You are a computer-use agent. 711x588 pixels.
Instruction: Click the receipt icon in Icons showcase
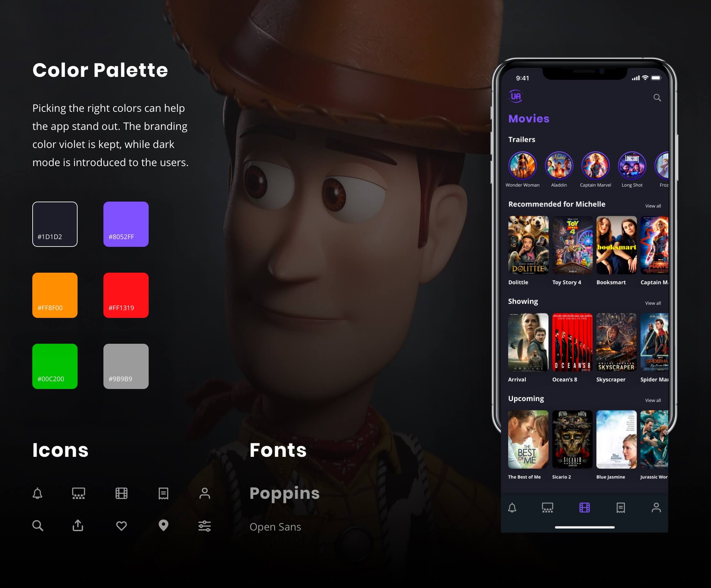pyautogui.click(x=163, y=493)
